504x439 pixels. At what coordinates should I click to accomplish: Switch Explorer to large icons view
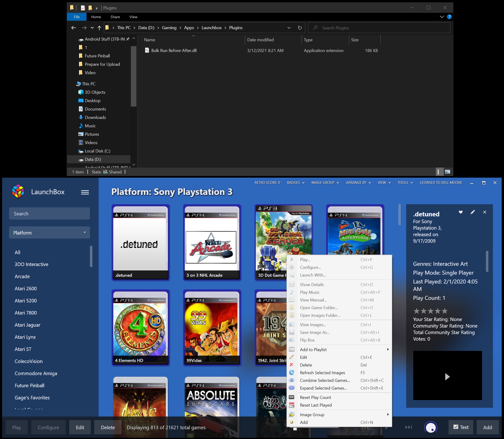[447, 172]
